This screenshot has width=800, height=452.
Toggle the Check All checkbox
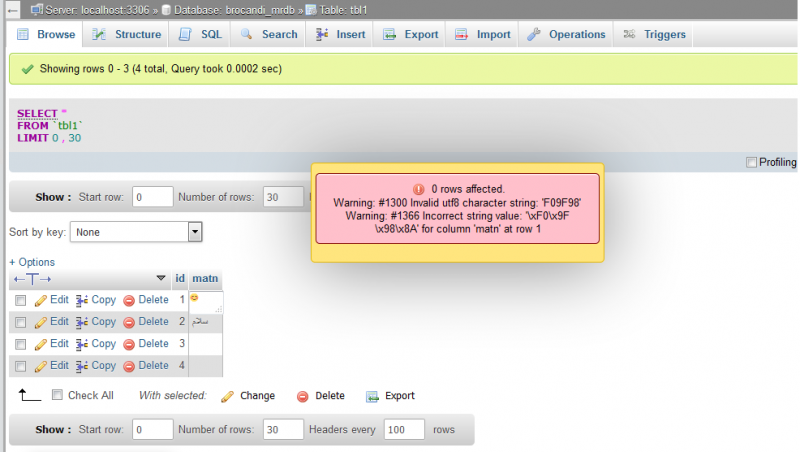tap(57, 395)
